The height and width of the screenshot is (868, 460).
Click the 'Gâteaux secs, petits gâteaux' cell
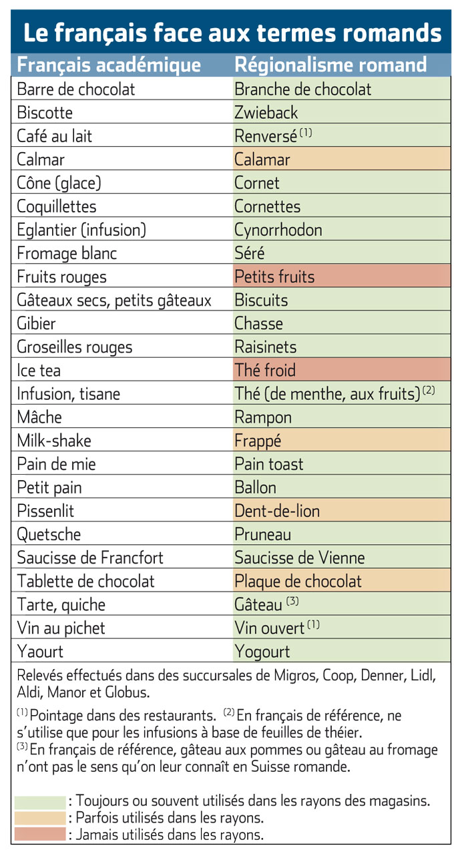pos(121,300)
